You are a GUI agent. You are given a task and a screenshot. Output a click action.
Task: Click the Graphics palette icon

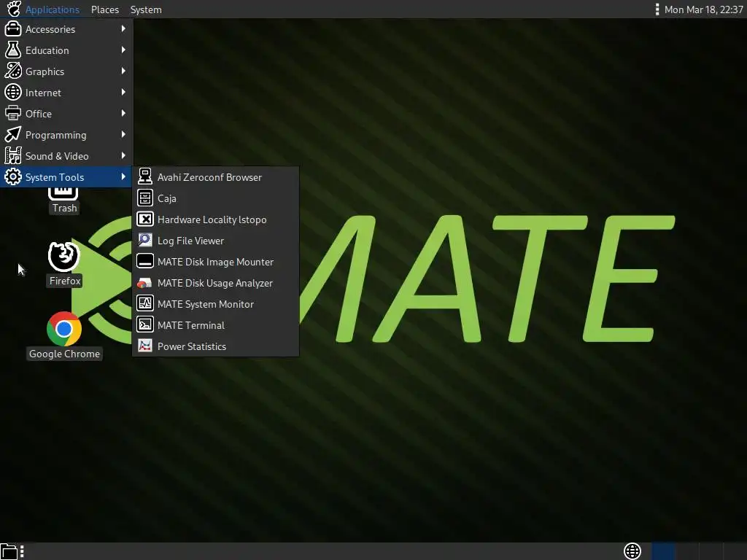13,71
